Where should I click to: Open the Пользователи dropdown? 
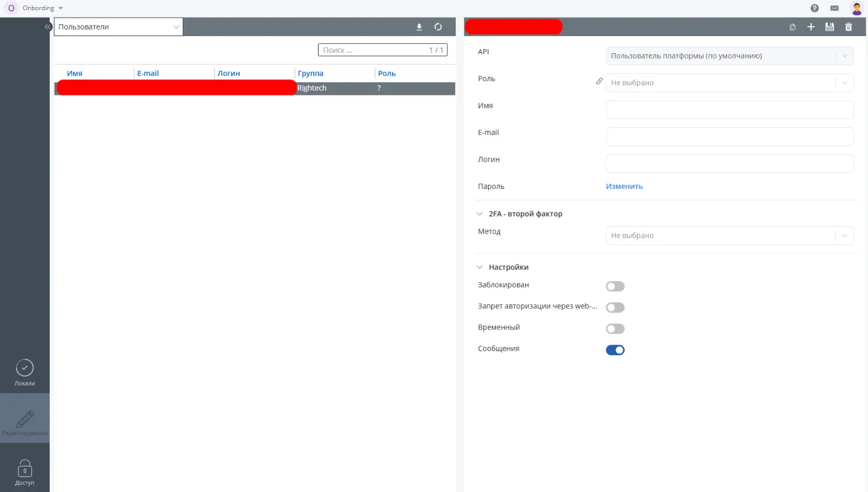point(118,27)
